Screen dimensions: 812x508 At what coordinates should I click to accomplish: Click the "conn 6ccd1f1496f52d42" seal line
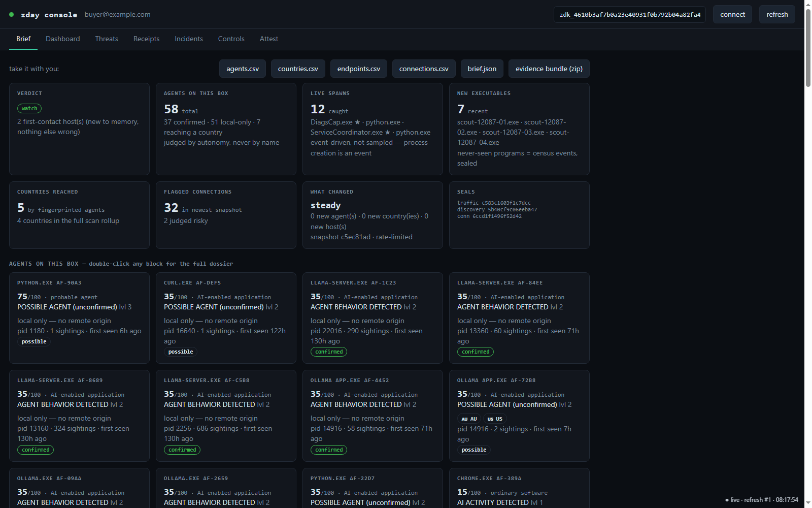489,216
